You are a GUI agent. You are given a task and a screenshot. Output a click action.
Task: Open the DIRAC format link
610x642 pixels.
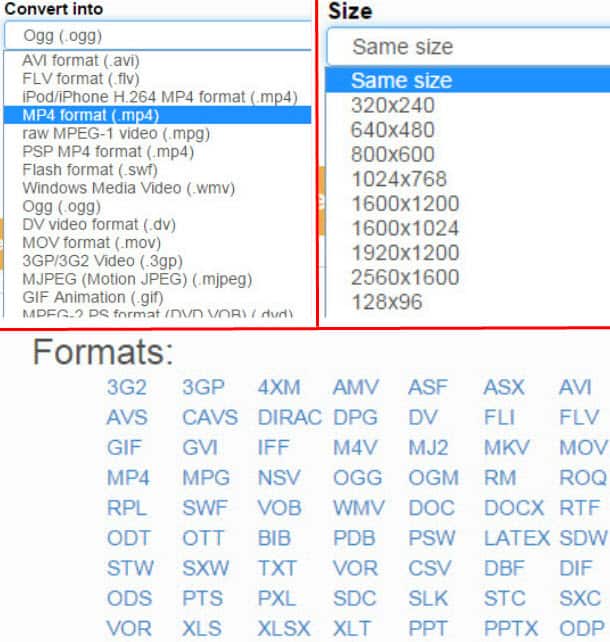tap(289, 418)
